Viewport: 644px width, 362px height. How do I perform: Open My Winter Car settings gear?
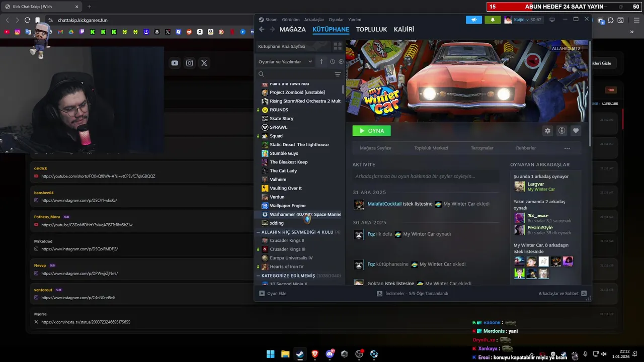tap(547, 131)
